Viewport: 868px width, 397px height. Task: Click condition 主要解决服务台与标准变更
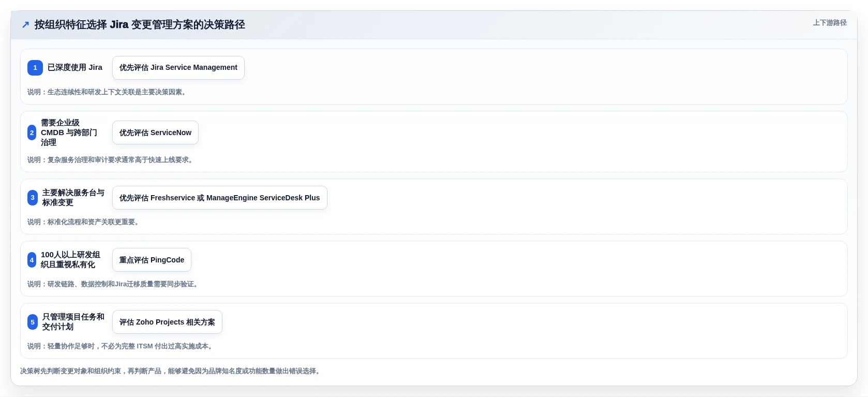73,198
